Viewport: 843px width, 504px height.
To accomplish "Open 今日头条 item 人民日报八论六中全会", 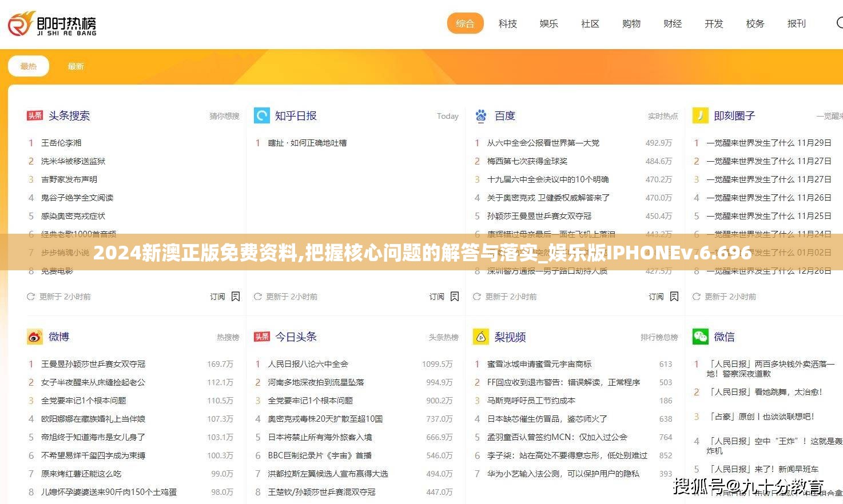I will click(308, 364).
